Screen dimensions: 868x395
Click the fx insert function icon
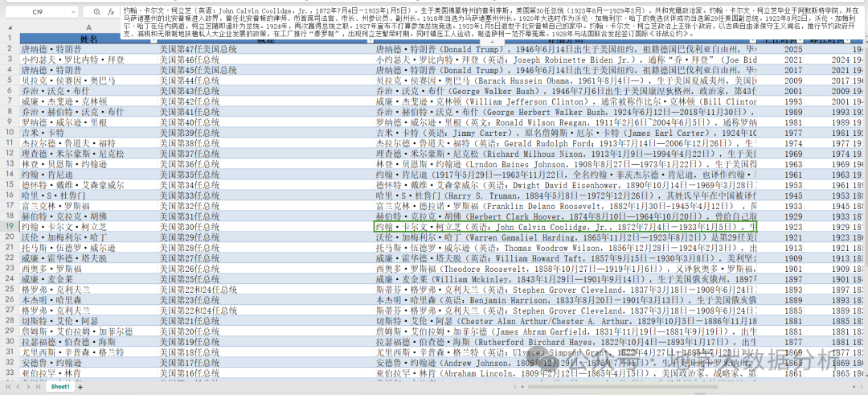[x=111, y=11]
